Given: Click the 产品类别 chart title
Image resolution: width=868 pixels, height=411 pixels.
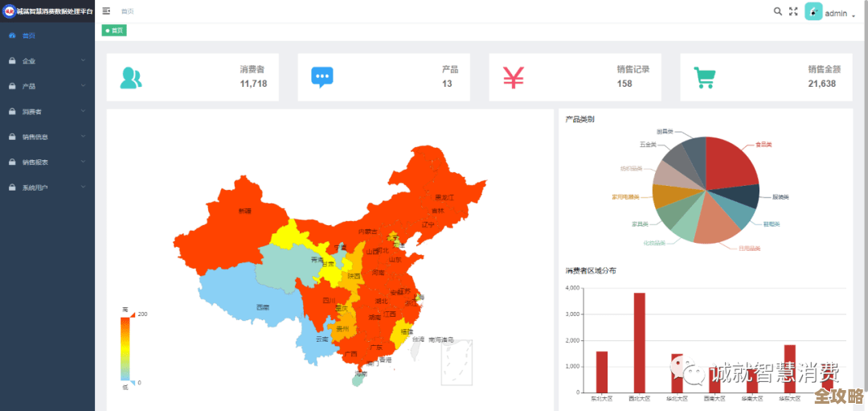Looking at the screenshot, I should click(x=579, y=119).
